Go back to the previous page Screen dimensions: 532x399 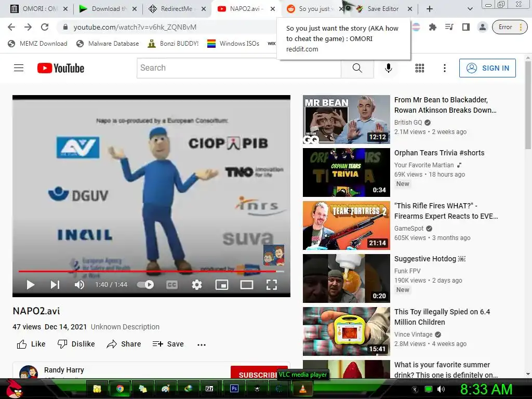tap(11, 27)
